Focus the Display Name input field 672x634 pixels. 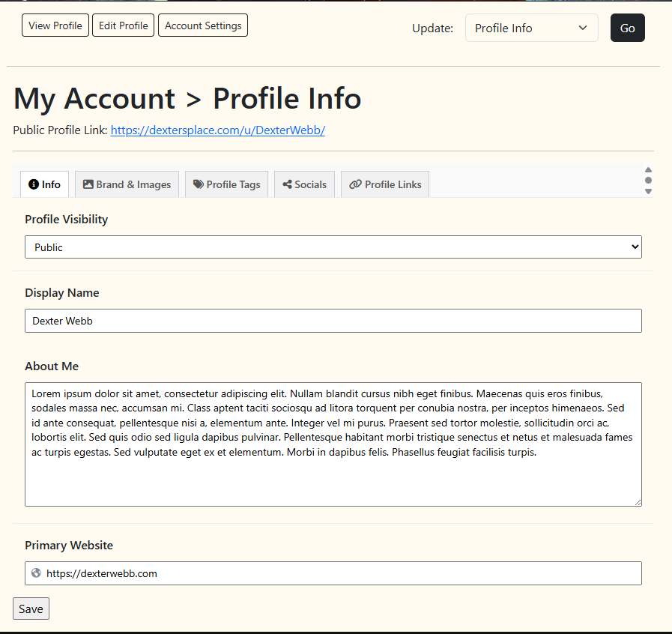tap(333, 321)
